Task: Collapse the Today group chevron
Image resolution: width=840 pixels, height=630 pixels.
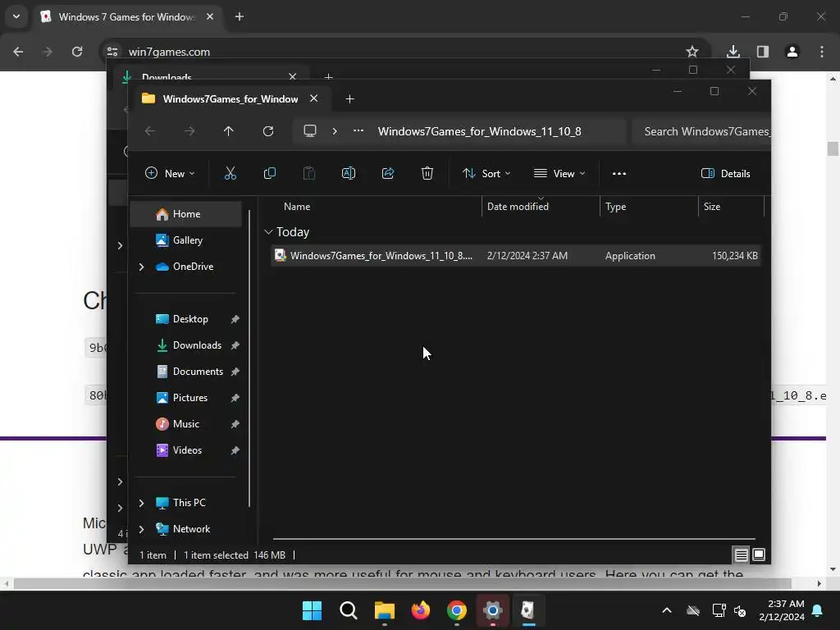Action: (x=268, y=232)
